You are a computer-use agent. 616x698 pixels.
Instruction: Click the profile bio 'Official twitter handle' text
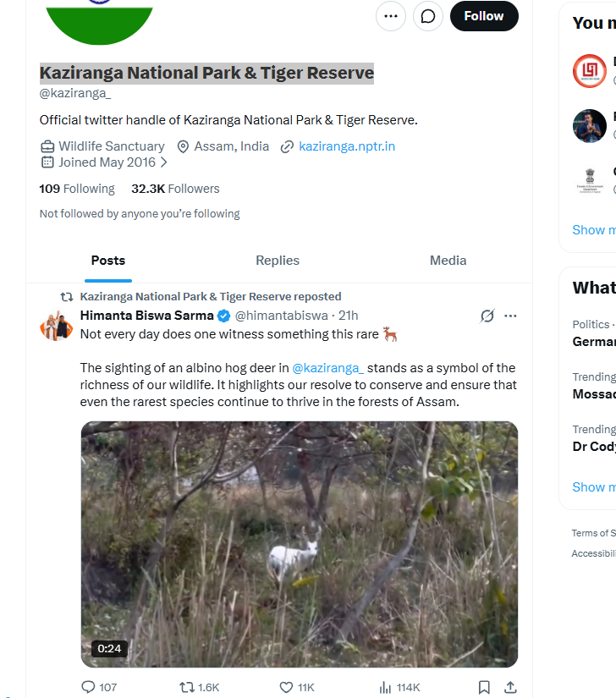[228, 120]
